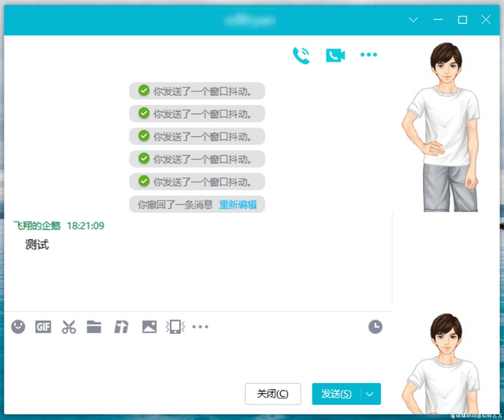Image resolution: width=504 pixels, height=420 pixels.
Task: Close the chat window
Action: (x=486, y=20)
